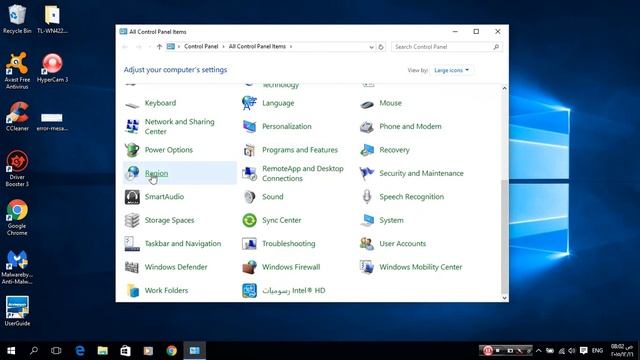Open the Sync Center icon

coord(249,220)
